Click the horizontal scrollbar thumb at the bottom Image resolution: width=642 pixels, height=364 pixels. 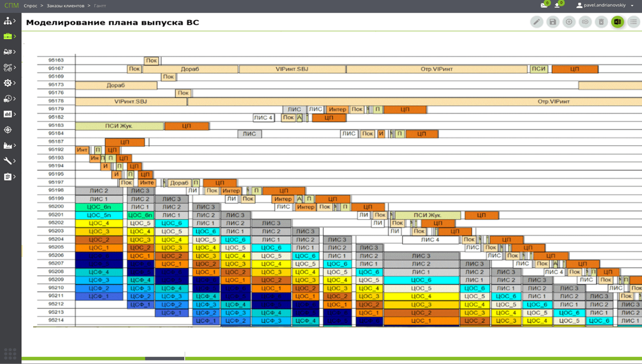[x=165, y=358]
